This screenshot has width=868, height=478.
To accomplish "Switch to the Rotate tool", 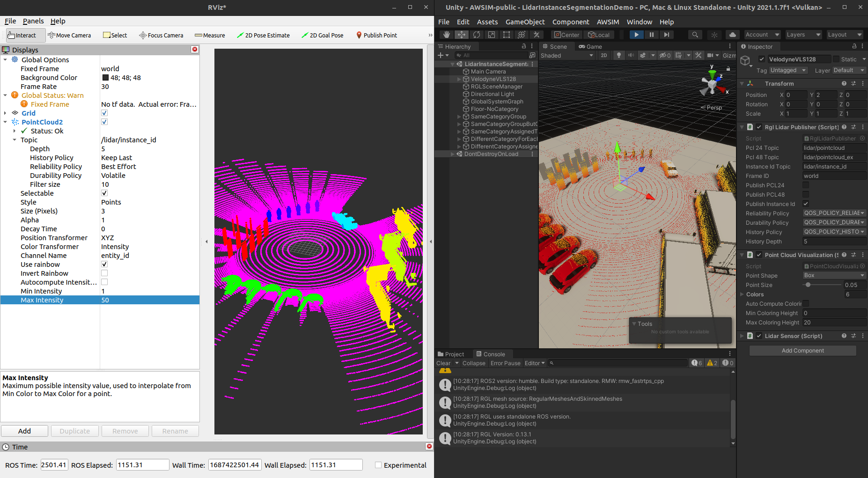I will 477,34.
